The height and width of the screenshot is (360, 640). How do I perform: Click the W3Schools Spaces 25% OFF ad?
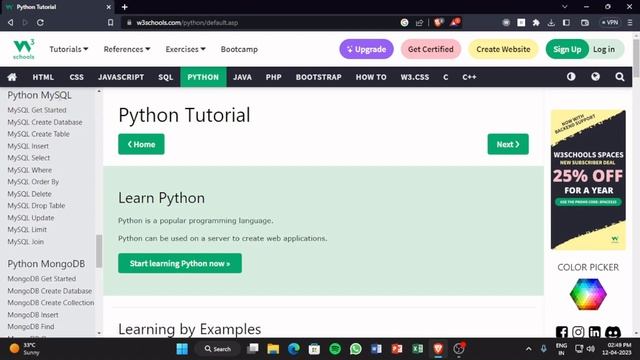point(588,180)
